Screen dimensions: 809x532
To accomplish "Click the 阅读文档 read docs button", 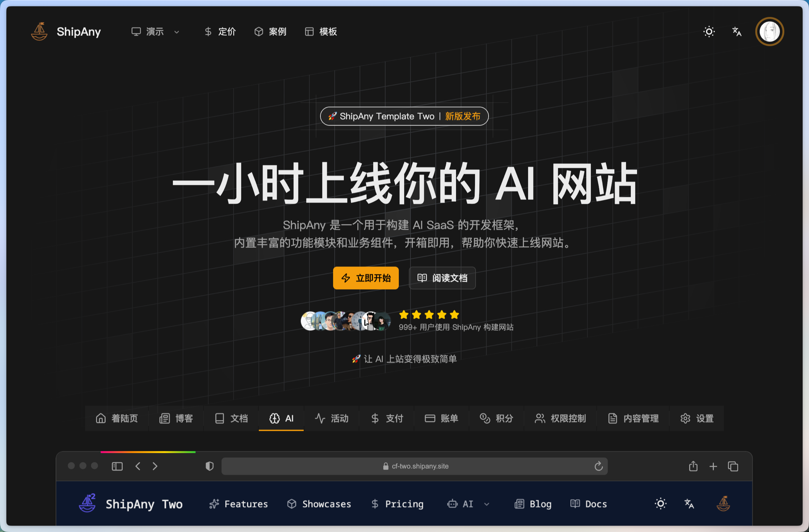I will coord(442,278).
